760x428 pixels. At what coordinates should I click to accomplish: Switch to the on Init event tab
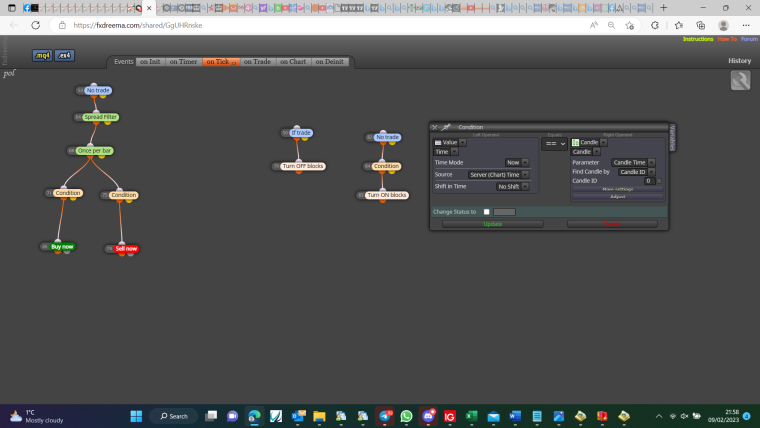click(x=150, y=62)
